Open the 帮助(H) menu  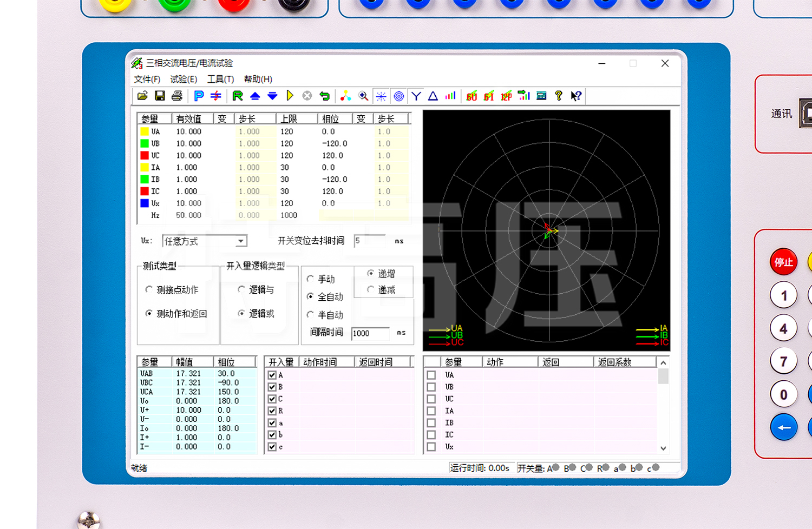click(x=258, y=79)
